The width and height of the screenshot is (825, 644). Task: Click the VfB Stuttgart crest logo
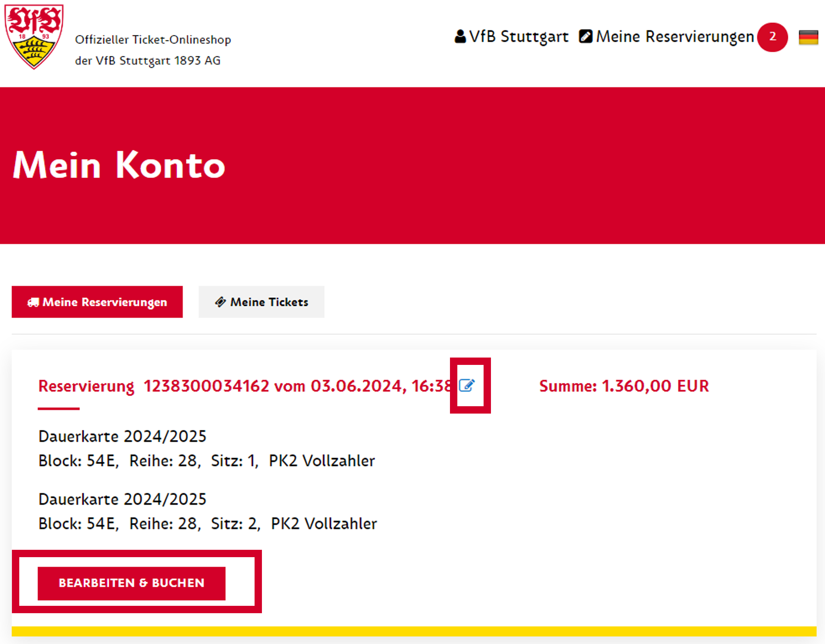point(34,37)
